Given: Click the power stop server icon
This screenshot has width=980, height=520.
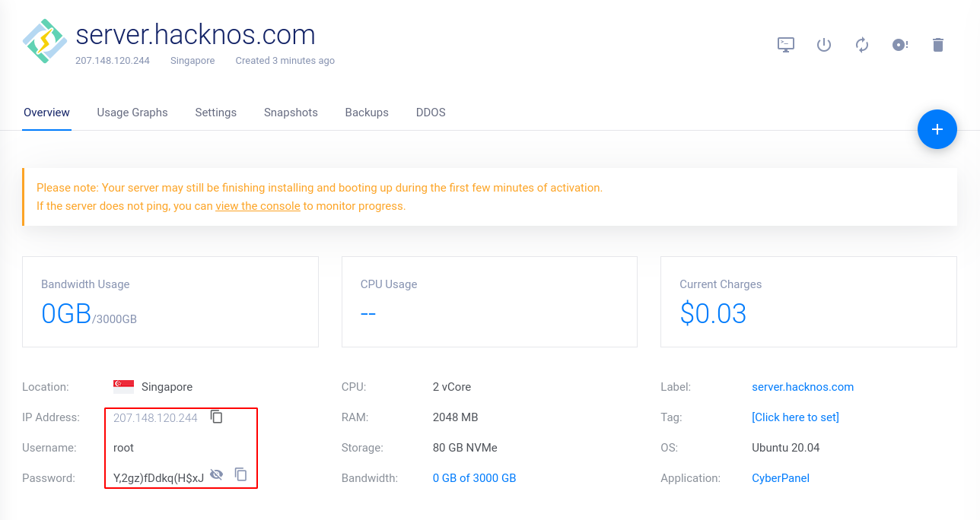Looking at the screenshot, I should click(x=824, y=45).
